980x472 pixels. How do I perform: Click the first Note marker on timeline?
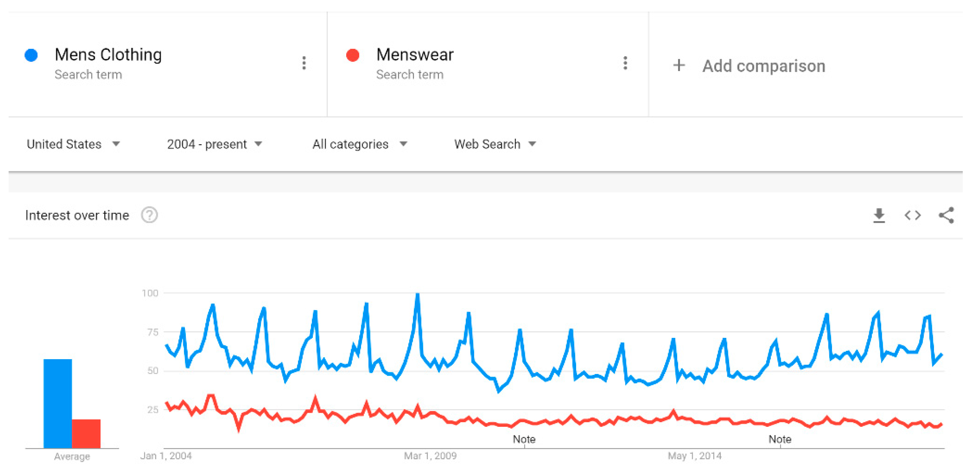[x=524, y=439]
